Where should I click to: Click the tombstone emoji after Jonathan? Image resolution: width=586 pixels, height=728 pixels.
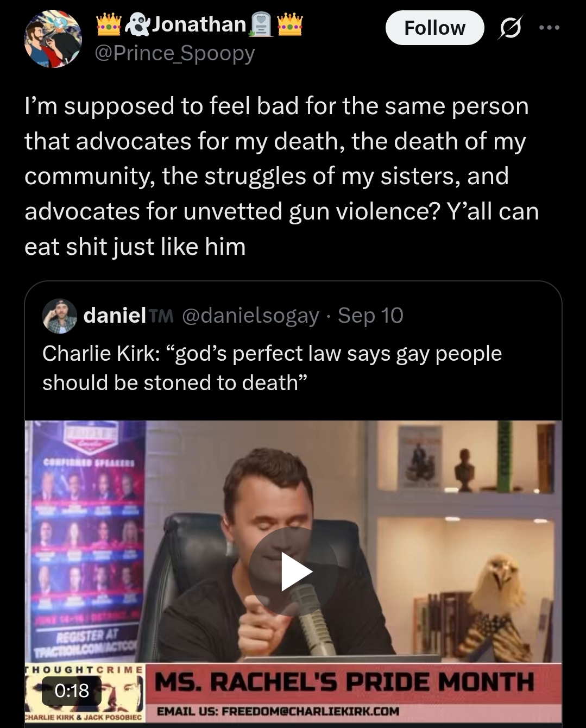[x=261, y=25]
